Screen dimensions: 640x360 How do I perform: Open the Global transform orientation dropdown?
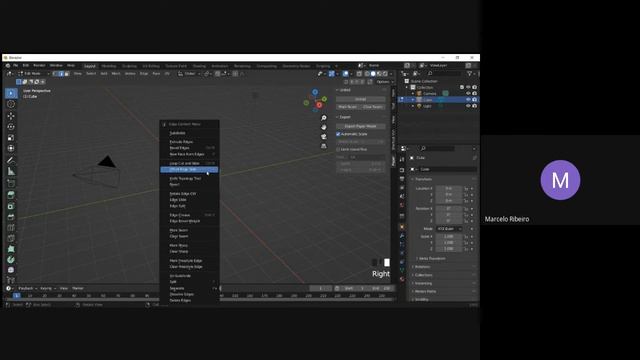(x=189, y=74)
